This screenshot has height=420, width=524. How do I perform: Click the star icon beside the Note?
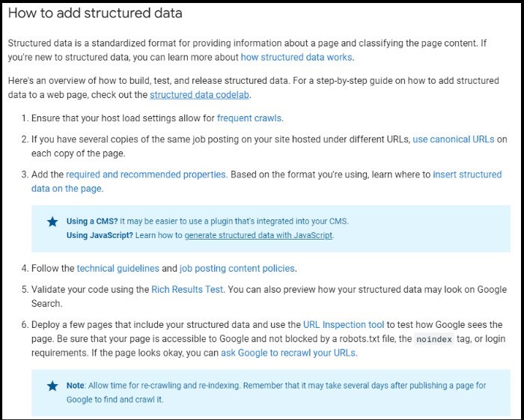pos(52,386)
